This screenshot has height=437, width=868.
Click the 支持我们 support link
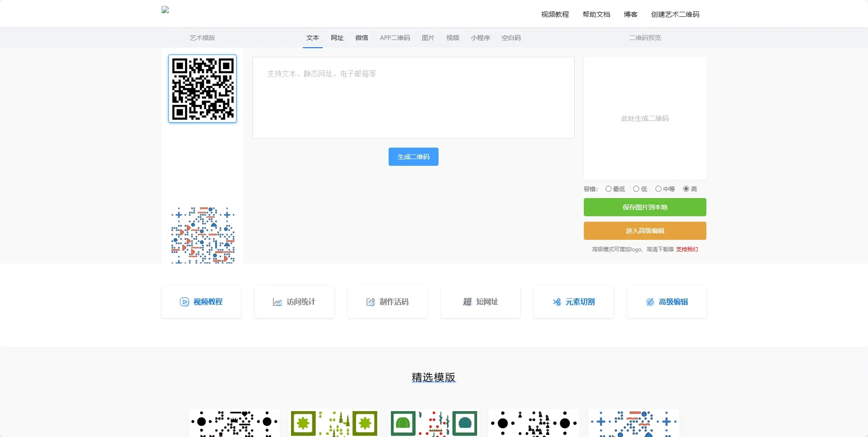(x=686, y=249)
